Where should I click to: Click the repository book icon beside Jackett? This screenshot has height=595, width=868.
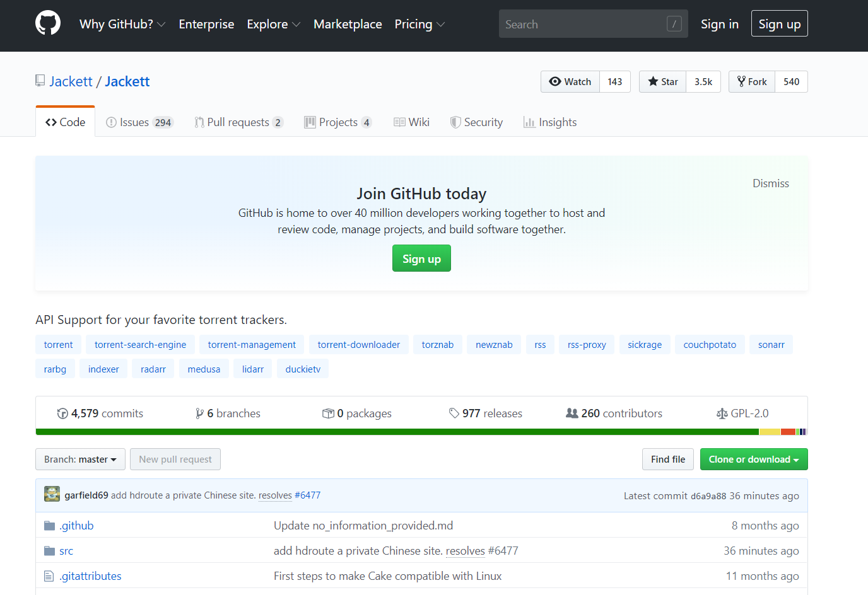pyautogui.click(x=40, y=81)
